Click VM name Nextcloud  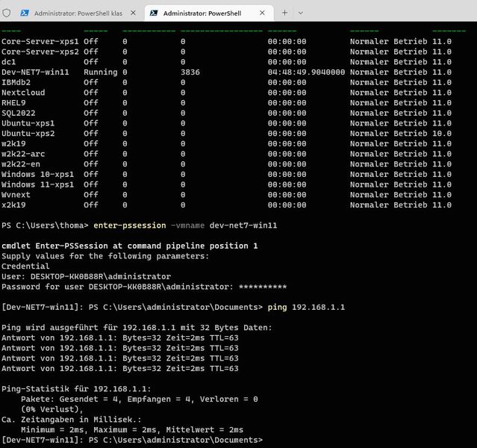coord(23,93)
